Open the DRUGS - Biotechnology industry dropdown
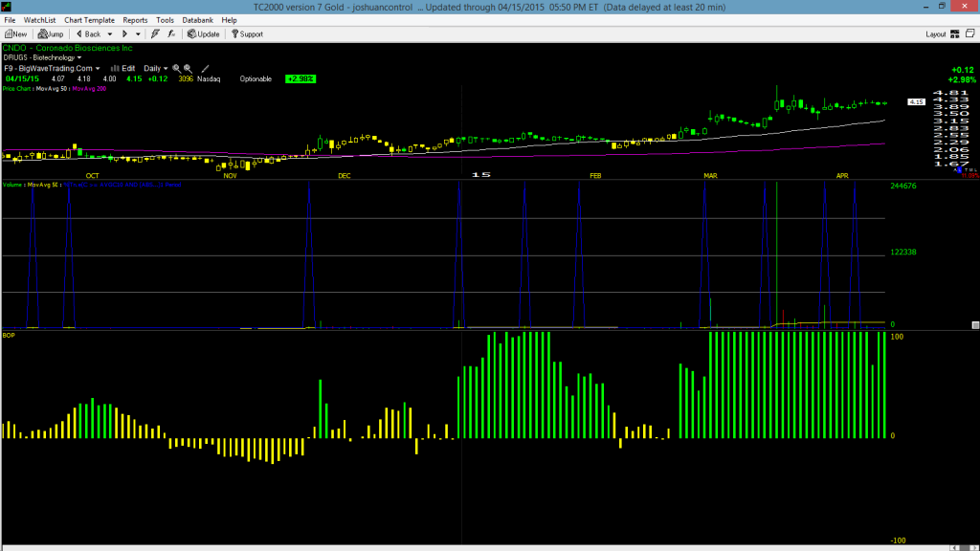 point(42,58)
